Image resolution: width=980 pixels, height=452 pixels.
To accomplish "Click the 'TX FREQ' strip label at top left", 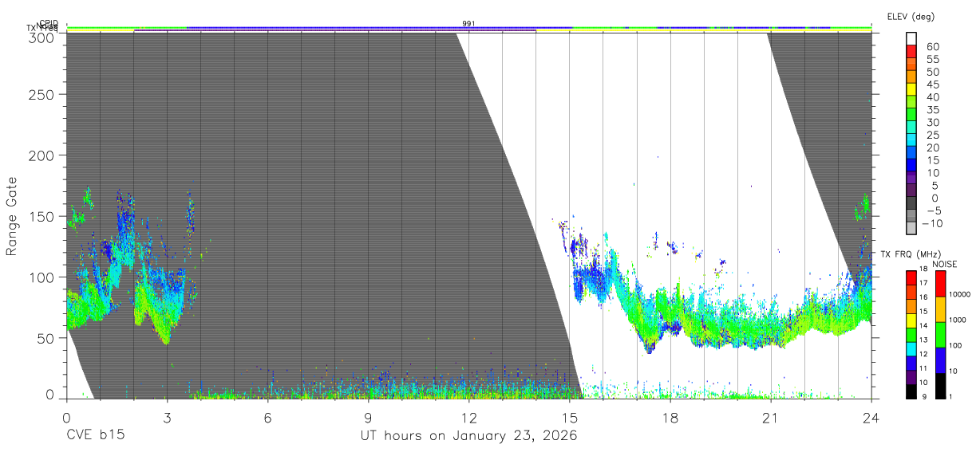I will click(41, 29).
